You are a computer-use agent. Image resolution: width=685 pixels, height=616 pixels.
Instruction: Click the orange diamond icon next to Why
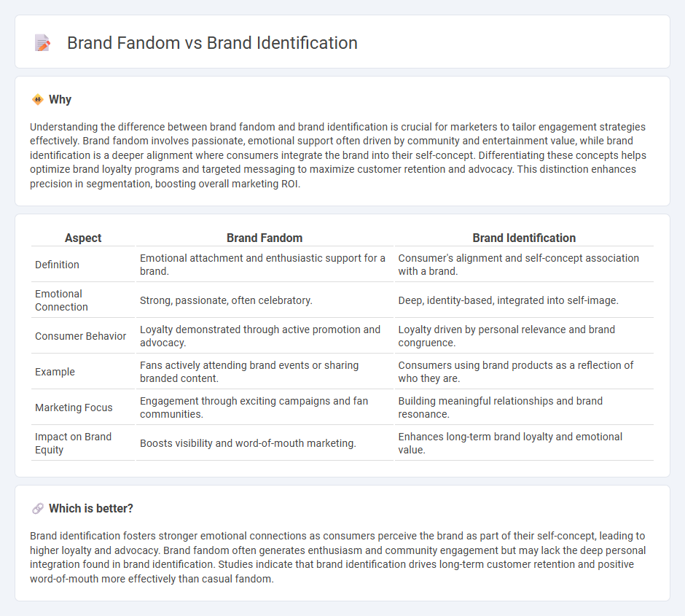38,100
